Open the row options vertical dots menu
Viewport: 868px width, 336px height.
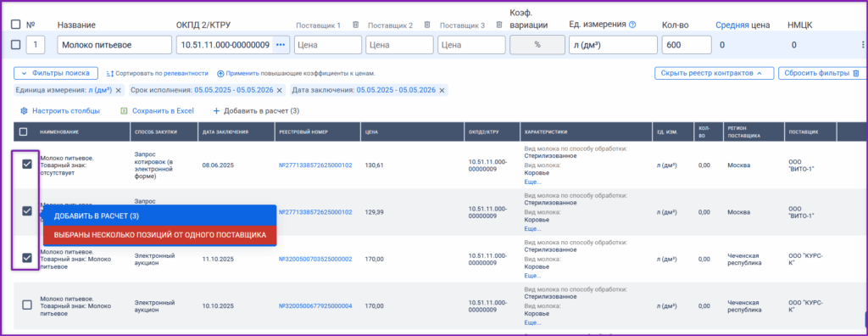click(x=863, y=45)
